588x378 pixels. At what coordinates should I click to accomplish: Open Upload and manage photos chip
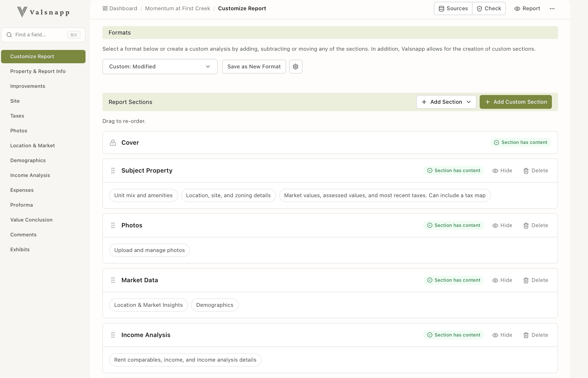point(150,250)
